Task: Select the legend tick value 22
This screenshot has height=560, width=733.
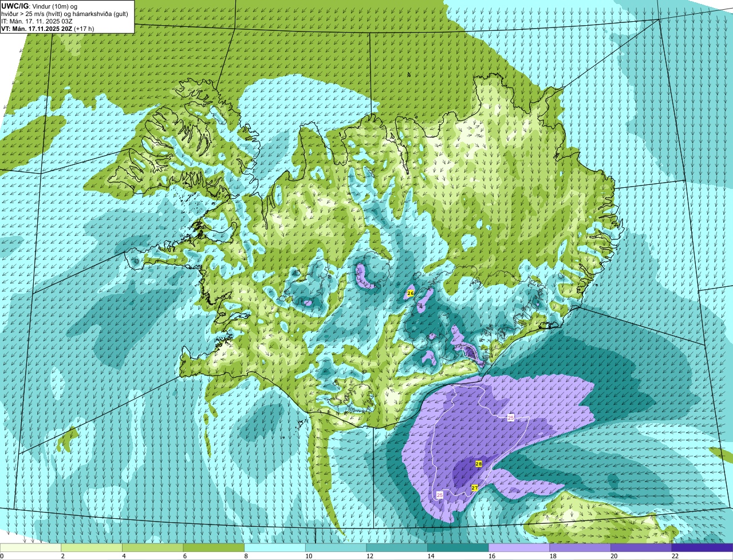Action: tap(675, 556)
